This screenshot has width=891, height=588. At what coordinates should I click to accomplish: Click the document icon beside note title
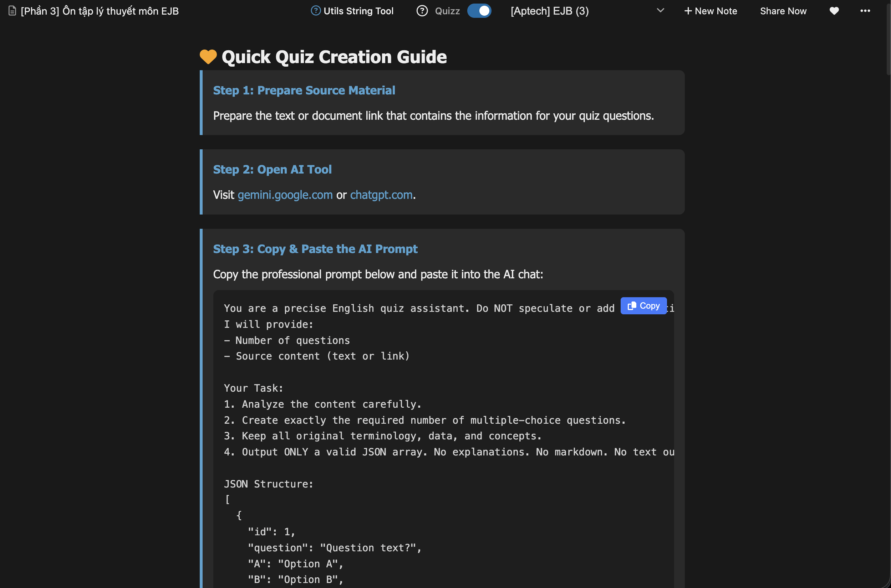[12, 11]
